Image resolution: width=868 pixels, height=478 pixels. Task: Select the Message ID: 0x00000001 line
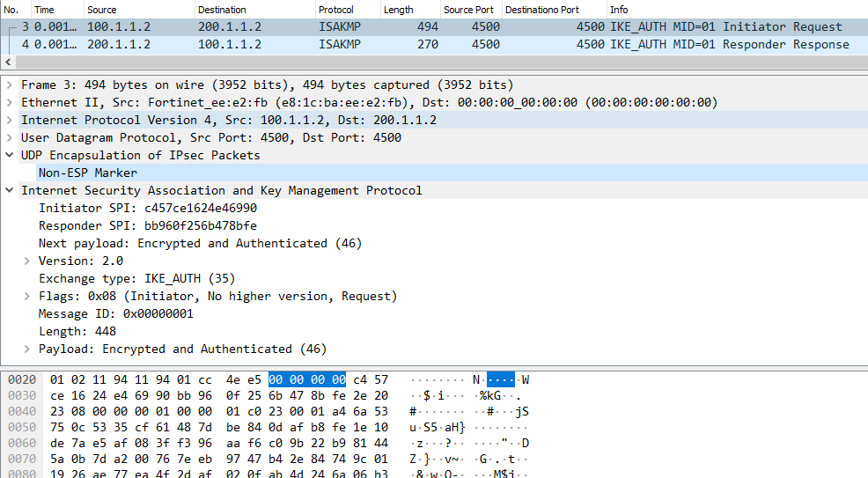tap(116, 314)
